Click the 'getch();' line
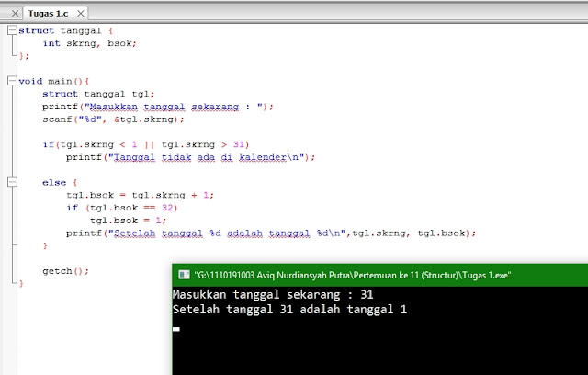Image resolution: width=588 pixels, height=375 pixels. (65, 271)
